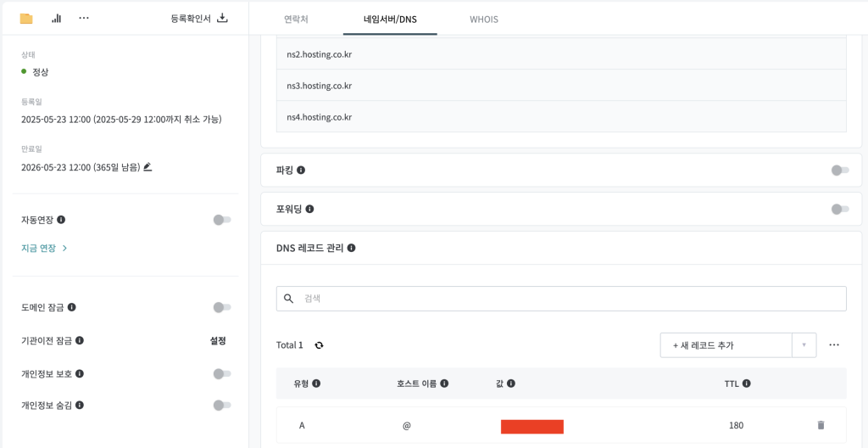
Task: Enable the 개인정보 보호 toggle
Action: point(222,373)
